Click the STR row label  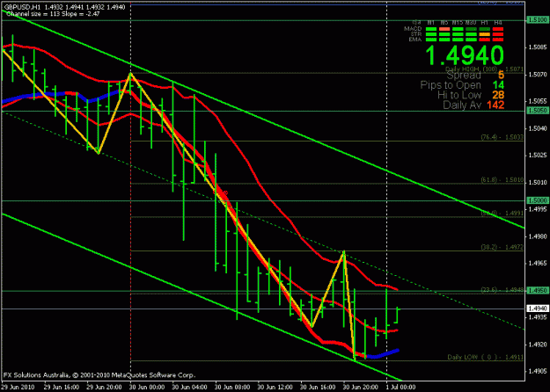pyautogui.click(x=416, y=34)
